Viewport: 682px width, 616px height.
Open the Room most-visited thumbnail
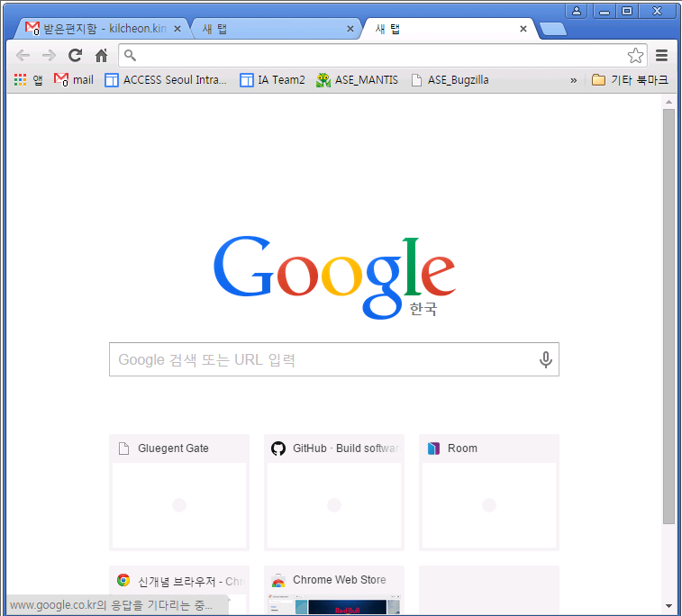[489, 493]
